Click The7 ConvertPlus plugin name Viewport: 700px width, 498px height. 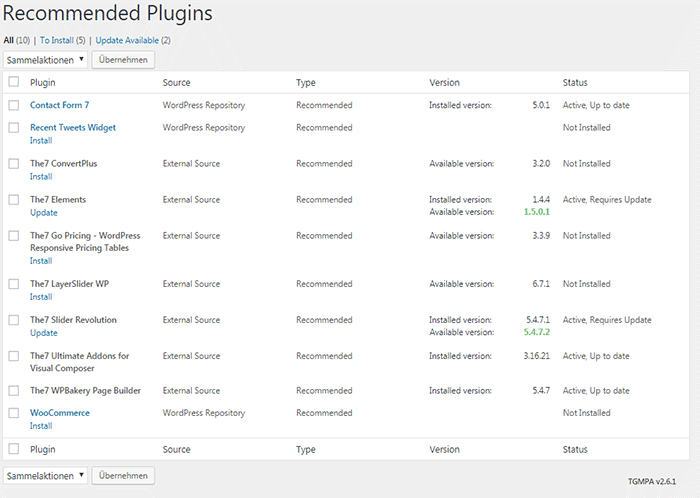pos(63,164)
